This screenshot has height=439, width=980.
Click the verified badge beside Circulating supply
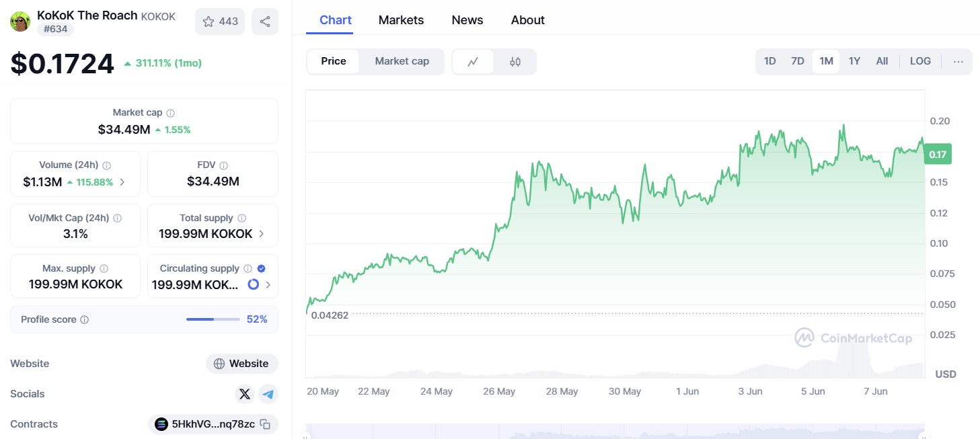[262, 268]
